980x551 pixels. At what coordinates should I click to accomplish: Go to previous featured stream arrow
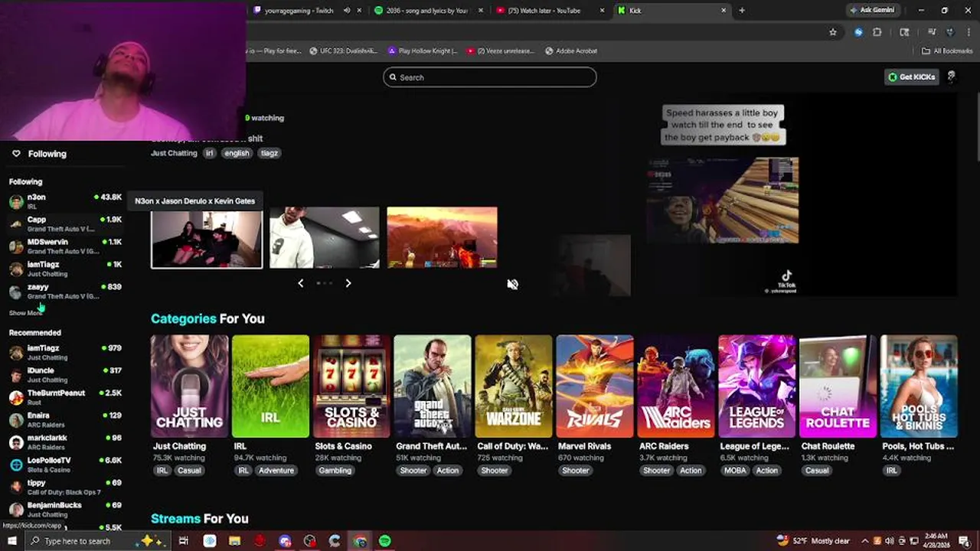300,283
